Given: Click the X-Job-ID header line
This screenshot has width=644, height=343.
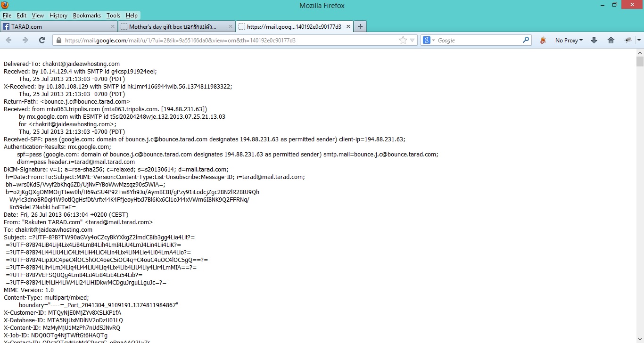Looking at the screenshot, I should click(56, 335).
